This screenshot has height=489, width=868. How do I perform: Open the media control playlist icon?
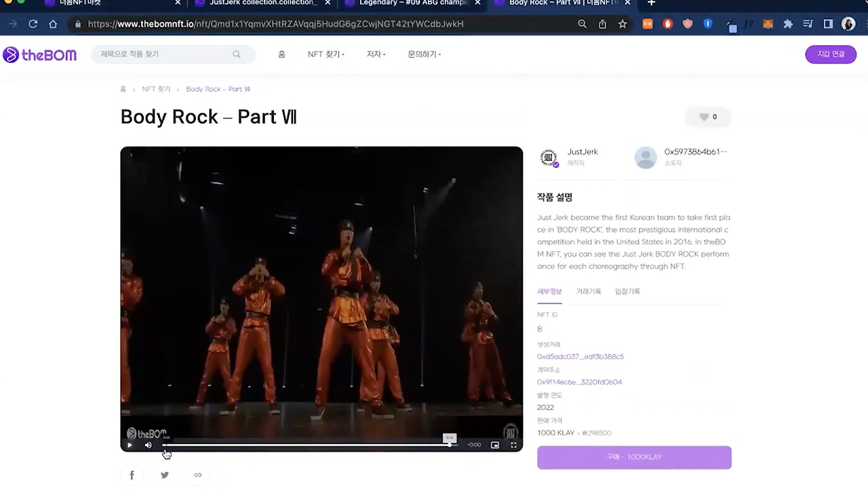tap(808, 24)
